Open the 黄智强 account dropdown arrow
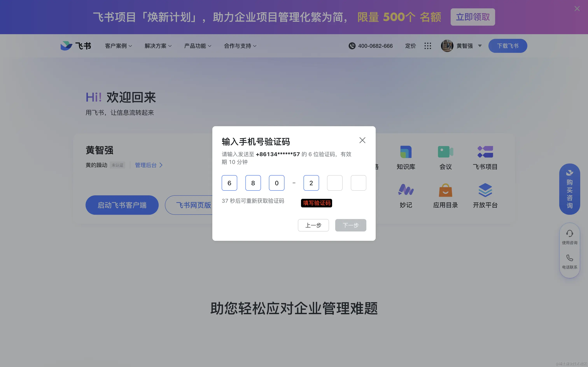Image resolution: width=588 pixels, height=367 pixels. (x=480, y=46)
